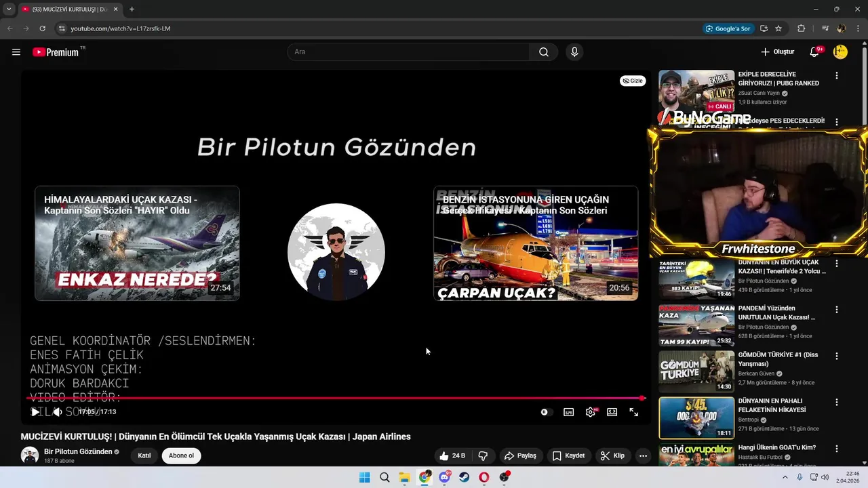Bookmark this page with star icon
The height and width of the screenshot is (488, 868).
coord(778,28)
